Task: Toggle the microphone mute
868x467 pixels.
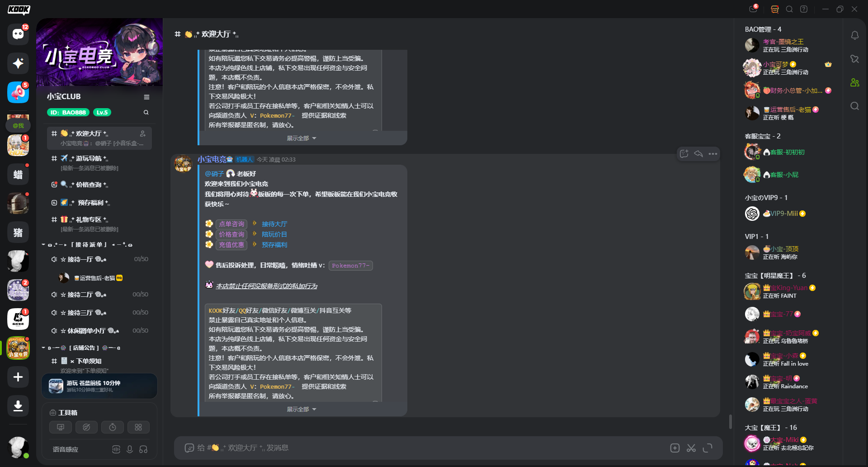Action: pos(130,449)
